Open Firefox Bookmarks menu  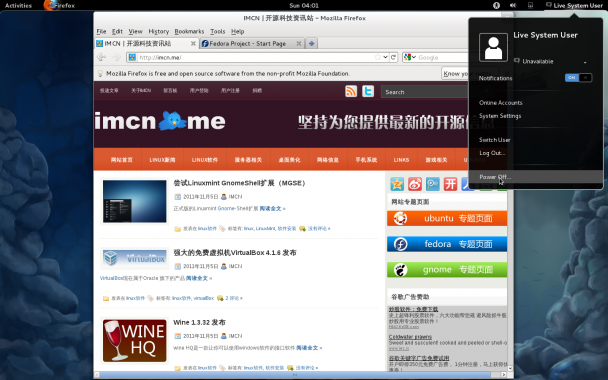(x=189, y=31)
